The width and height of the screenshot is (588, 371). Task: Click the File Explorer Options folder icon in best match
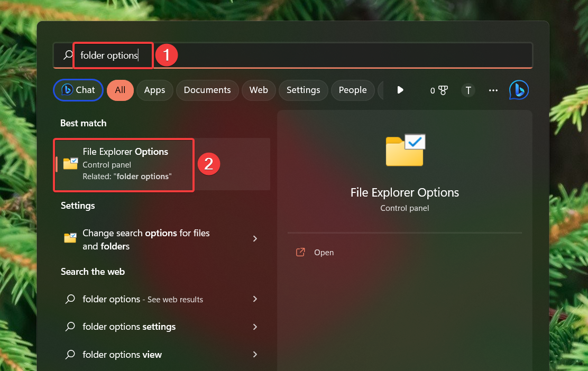[x=70, y=164]
